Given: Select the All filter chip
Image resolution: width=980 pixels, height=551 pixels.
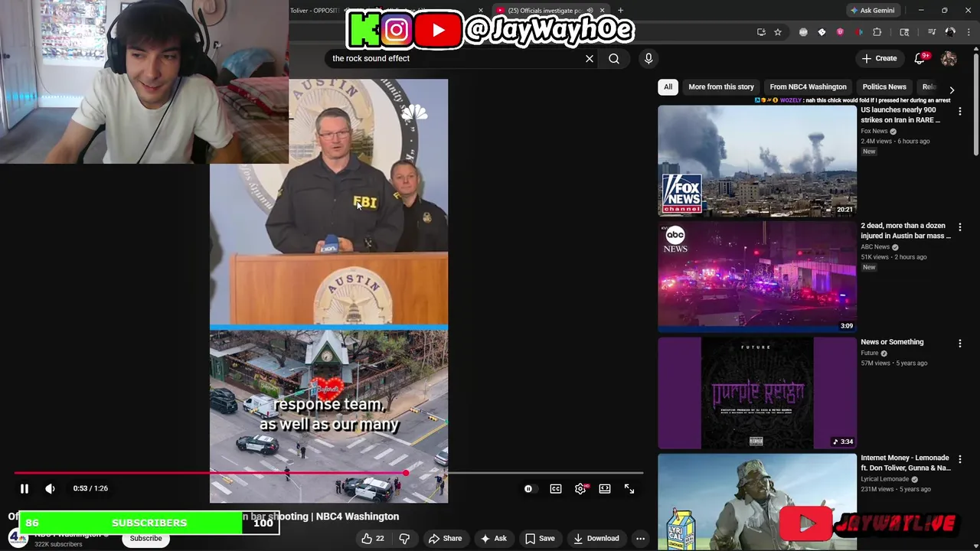Looking at the screenshot, I should click(x=668, y=86).
